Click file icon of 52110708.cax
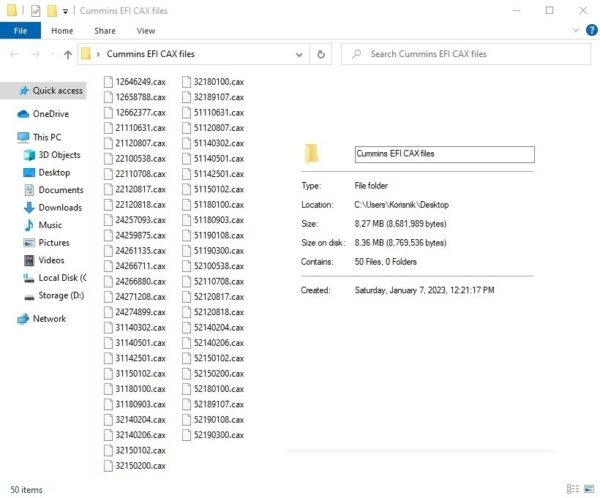 (x=186, y=281)
